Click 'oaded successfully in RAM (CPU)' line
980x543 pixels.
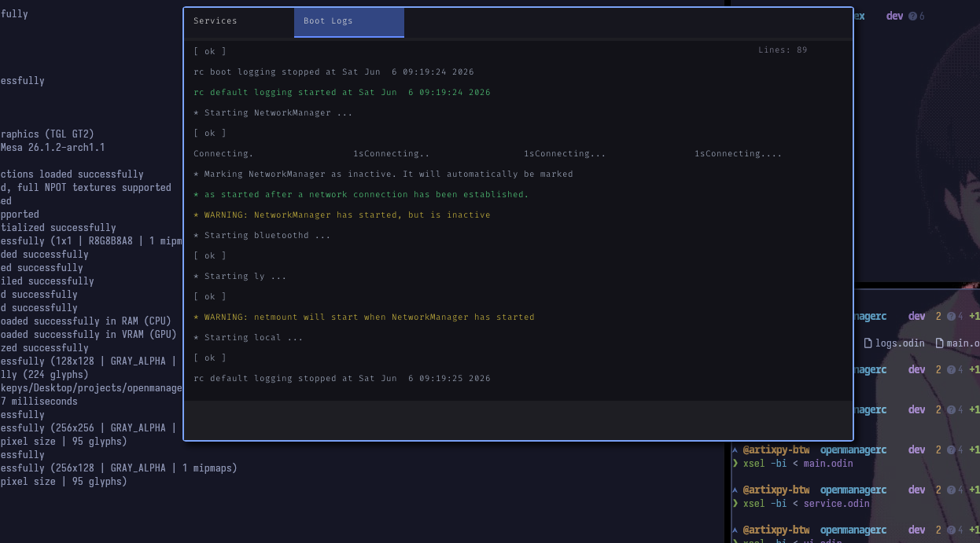click(86, 321)
